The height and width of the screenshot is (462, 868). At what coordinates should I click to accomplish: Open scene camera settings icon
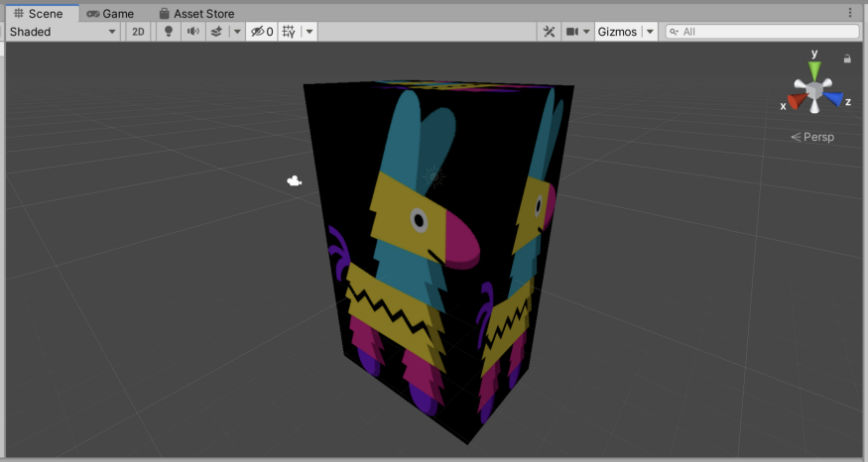click(x=571, y=32)
